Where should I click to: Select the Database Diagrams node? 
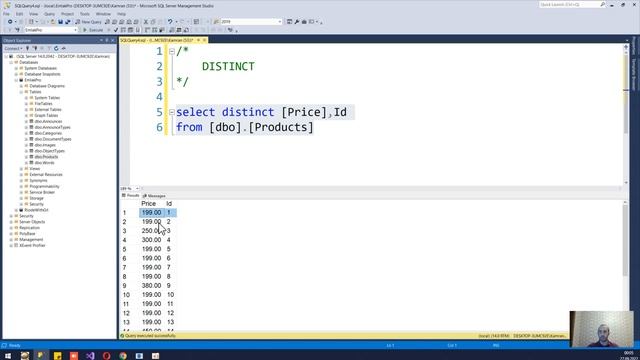pyautogui.click(x=47, y=86)
